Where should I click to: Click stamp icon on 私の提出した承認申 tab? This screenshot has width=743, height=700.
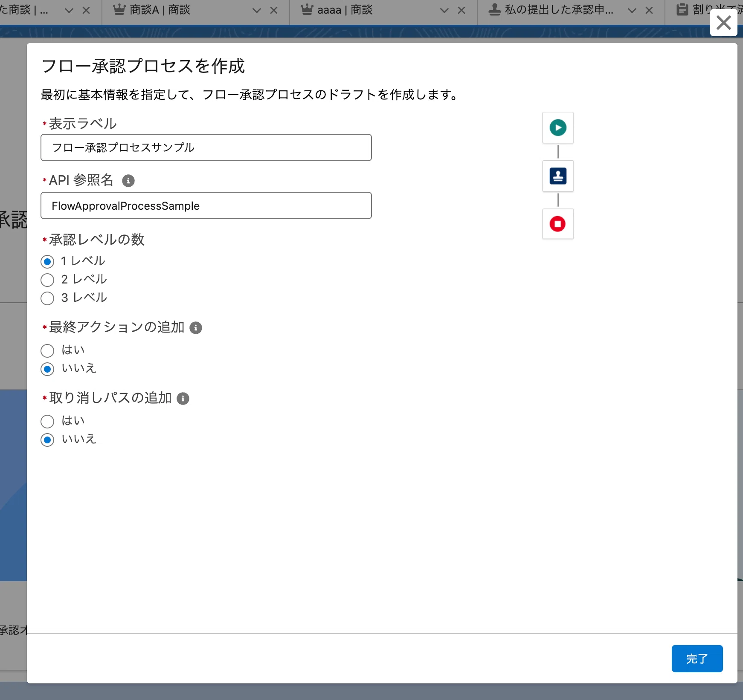[x=494, y=9]
